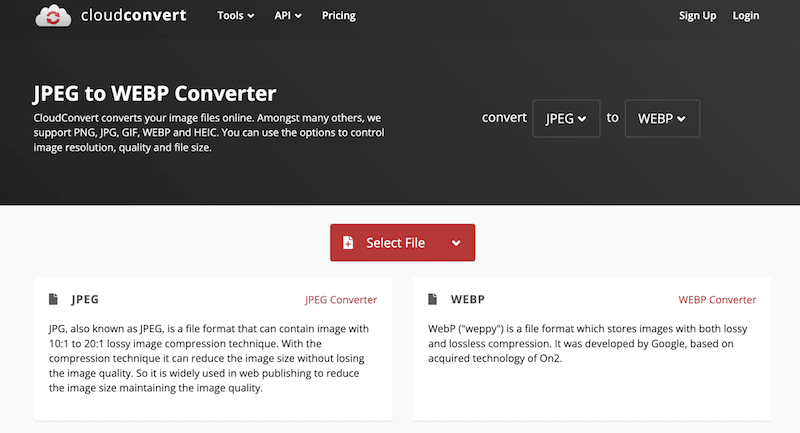Click the JPEG to WEBP Converter heading
Screen dimensions: 800x433
(155, 93)
